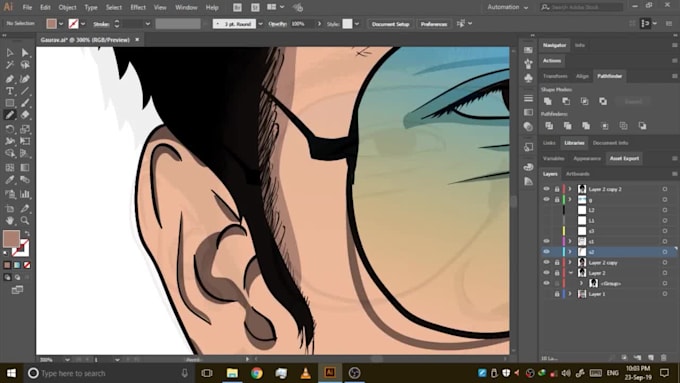Open the File menu

(x=27, y=7)
